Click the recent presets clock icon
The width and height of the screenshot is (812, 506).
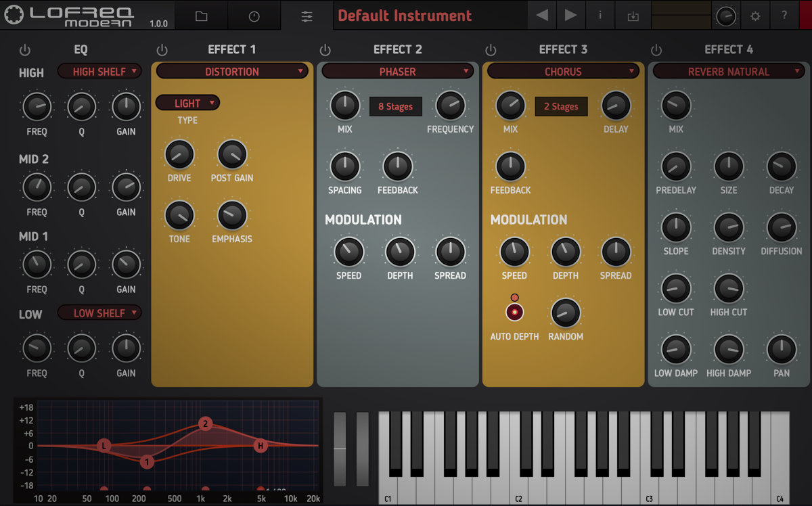pyautogui.click(x=254, y=15)
